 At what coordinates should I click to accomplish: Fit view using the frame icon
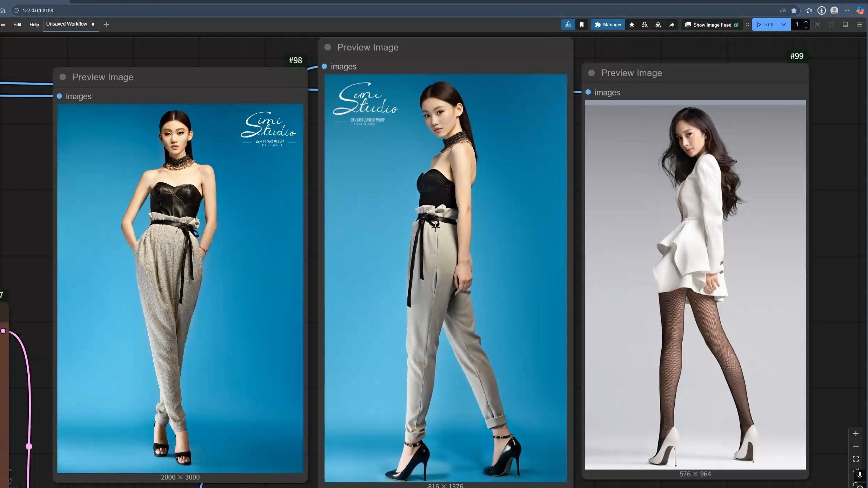pyautogui.click(x=856, y=459)
